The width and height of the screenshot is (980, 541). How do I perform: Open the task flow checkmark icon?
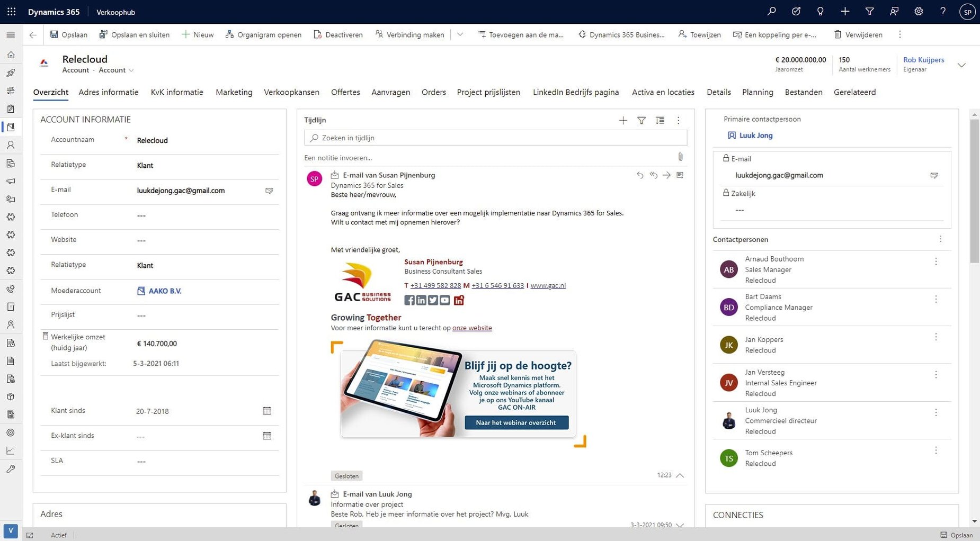[x=796, y=12]
